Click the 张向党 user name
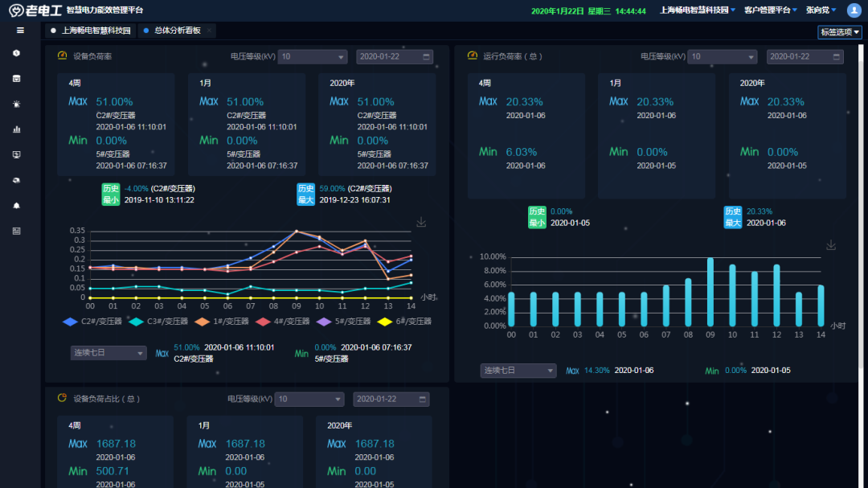 click(x=821, y=10)
